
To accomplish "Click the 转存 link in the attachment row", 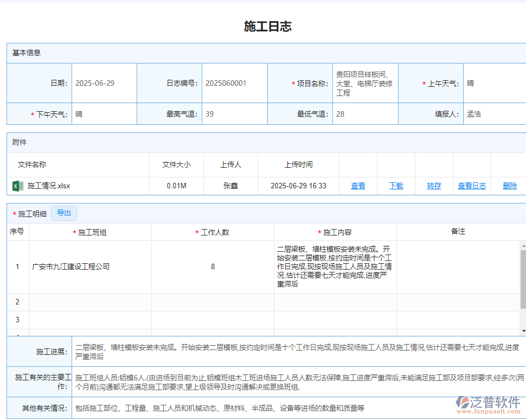I will (x=434, y=186).
